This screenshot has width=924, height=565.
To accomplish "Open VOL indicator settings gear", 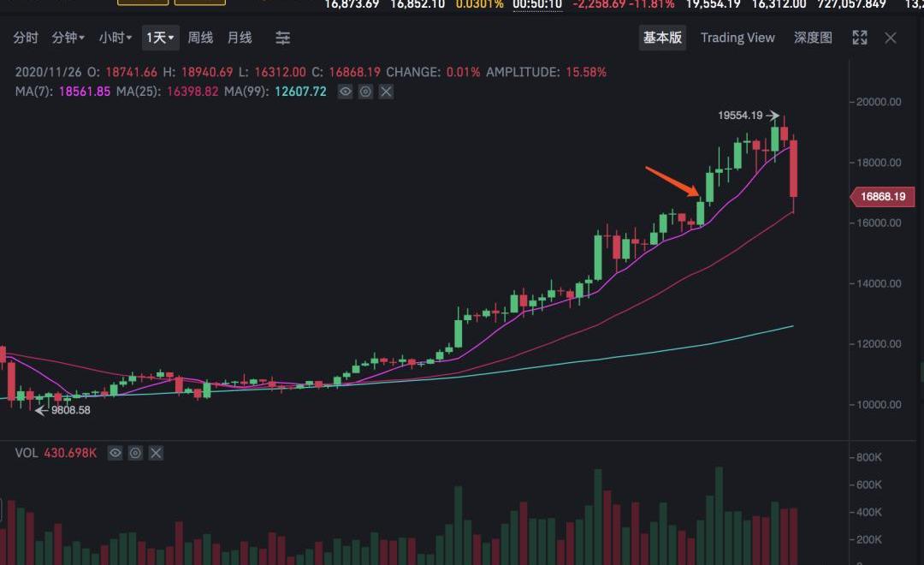I will point(134,453).
